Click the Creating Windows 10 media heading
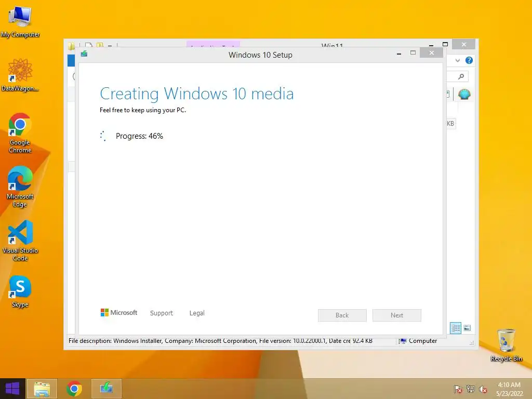 pos(197,94)
